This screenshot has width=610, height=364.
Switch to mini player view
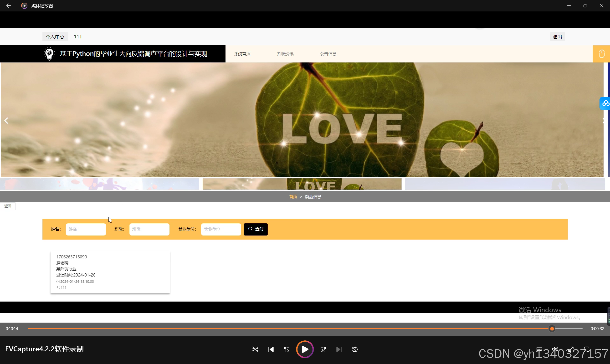point(587,349)
